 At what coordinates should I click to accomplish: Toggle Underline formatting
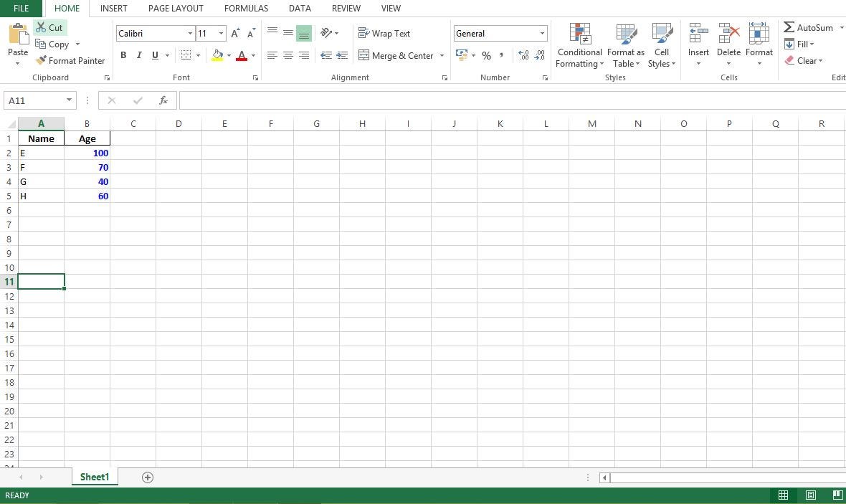coord(156,55)
